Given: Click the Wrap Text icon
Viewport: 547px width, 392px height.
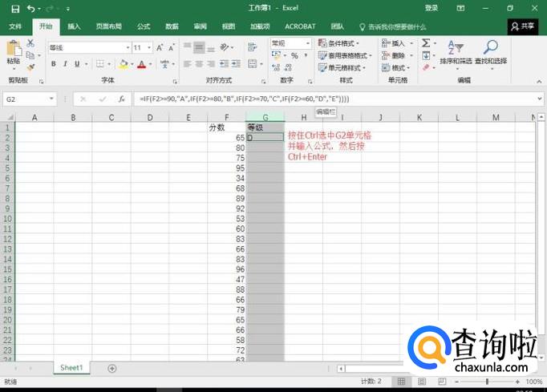Looking at the screenshot, I should click(x=252, y=46).
